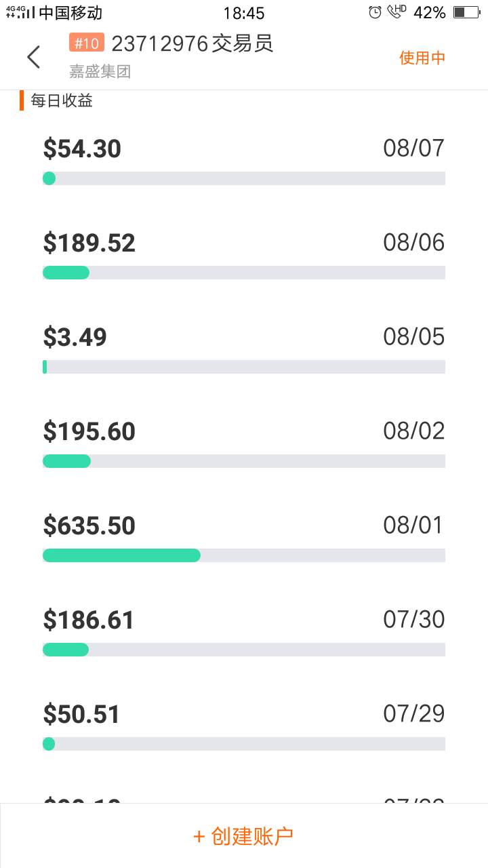Go back with the left arrow icon
Viewport: 488px width, 868px height.
click(x=34, y=58)
